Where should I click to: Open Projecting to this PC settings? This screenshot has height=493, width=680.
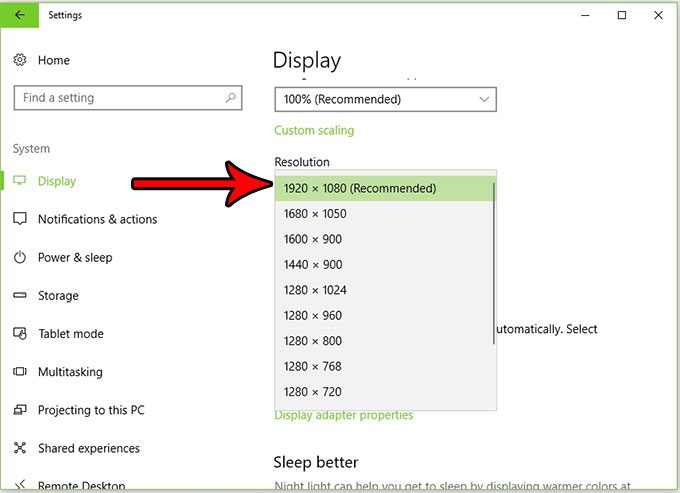click(90, 410)
